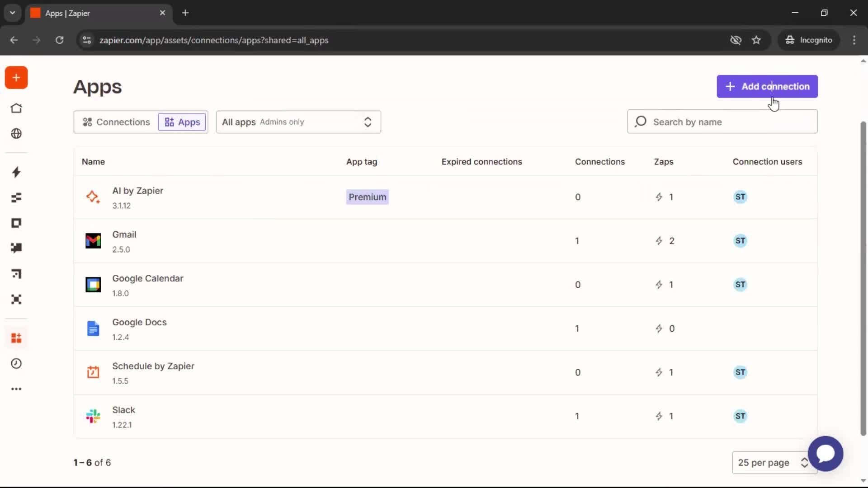Click the Zaps column header
Screen dimensions: 868x488
[664, 162]
